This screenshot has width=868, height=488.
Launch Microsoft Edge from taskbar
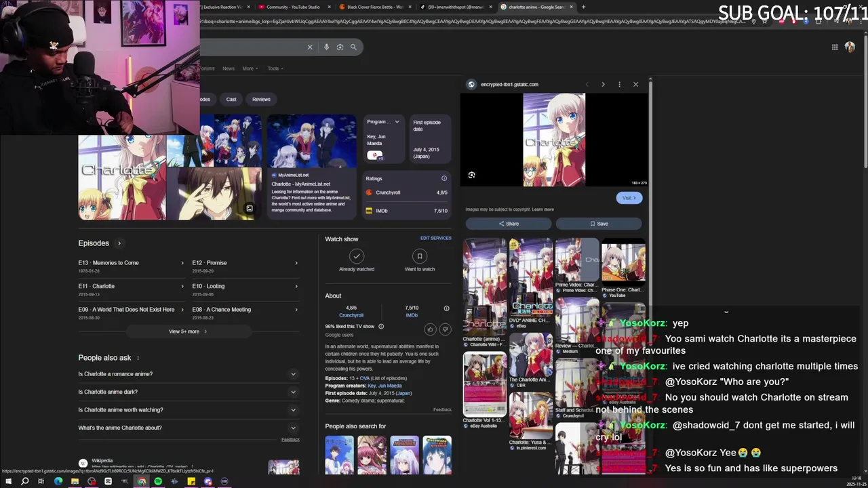pos(58,481)
